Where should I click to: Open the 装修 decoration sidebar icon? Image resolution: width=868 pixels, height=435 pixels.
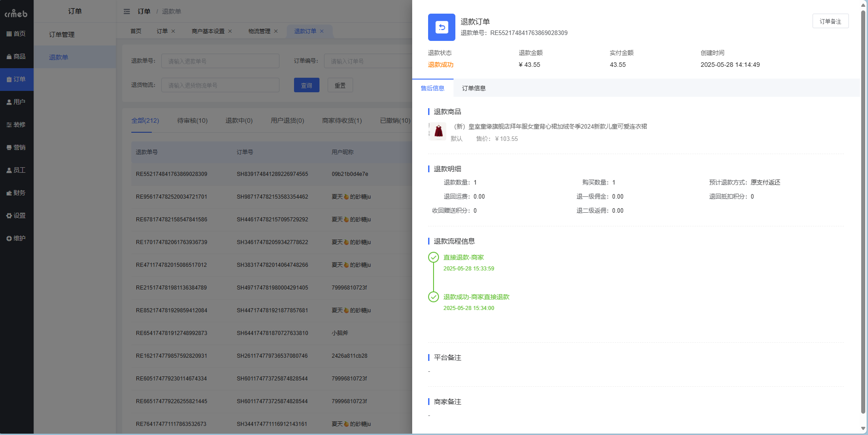17,125
